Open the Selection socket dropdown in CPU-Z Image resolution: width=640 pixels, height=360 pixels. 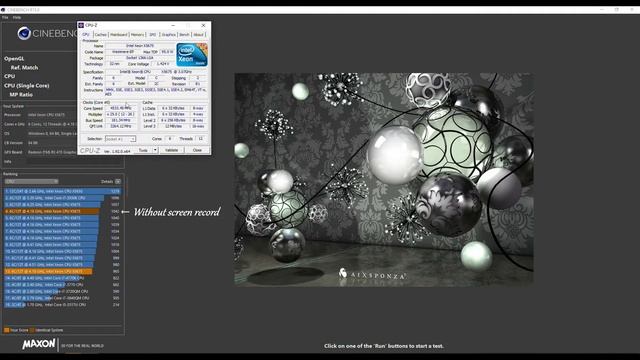120,139
